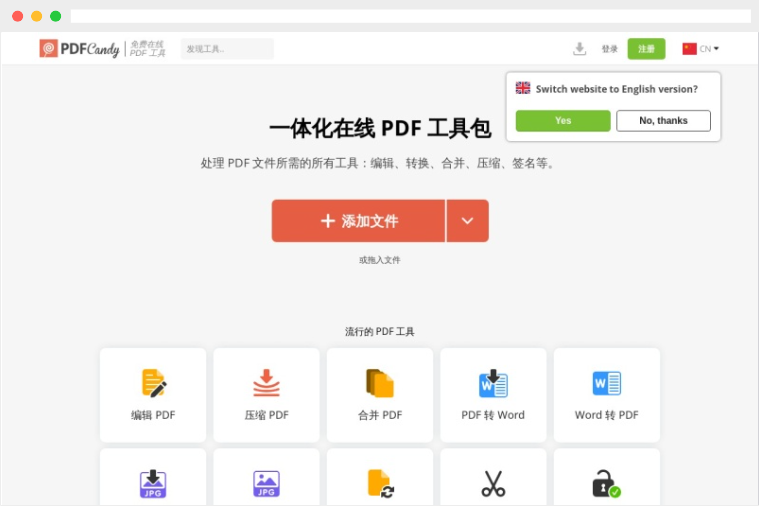
Task: Dismiss the prompt with No, thanks
Action: coord(663,121)
